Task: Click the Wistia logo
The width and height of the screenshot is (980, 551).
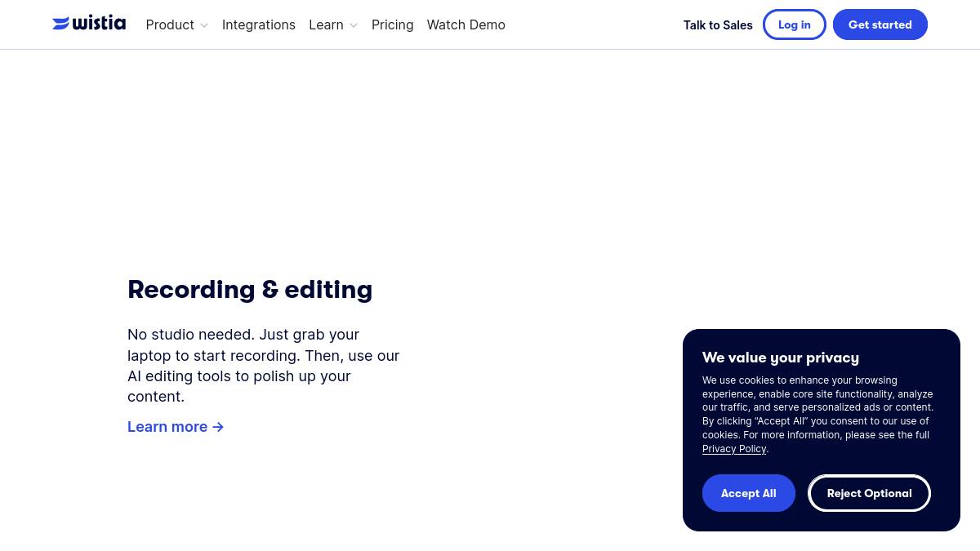Action: (x=89, y=24)
